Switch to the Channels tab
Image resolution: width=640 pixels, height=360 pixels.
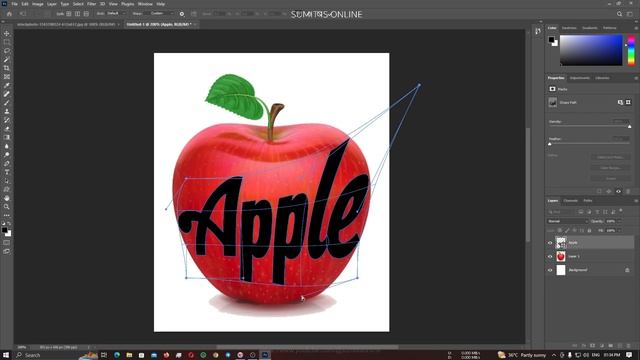point(571,200)
